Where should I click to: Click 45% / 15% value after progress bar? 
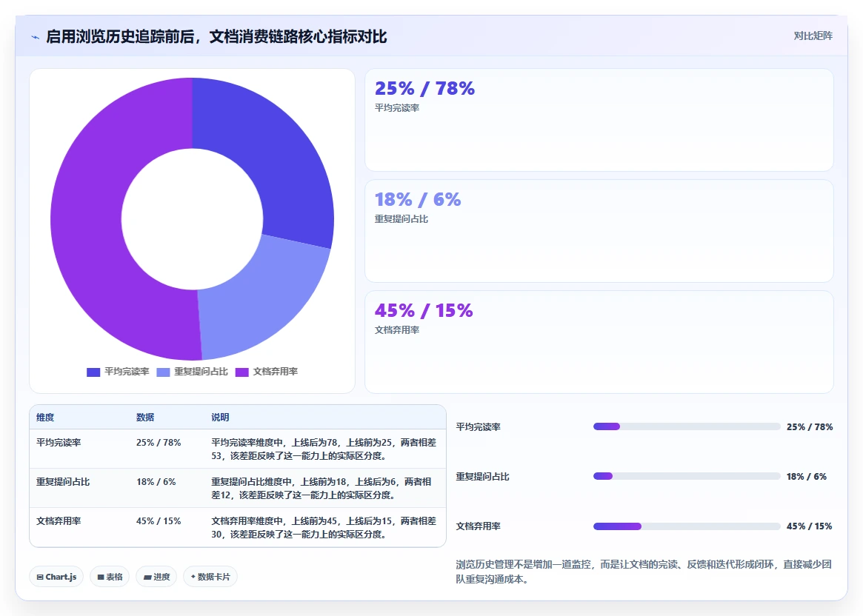point(809,526)
